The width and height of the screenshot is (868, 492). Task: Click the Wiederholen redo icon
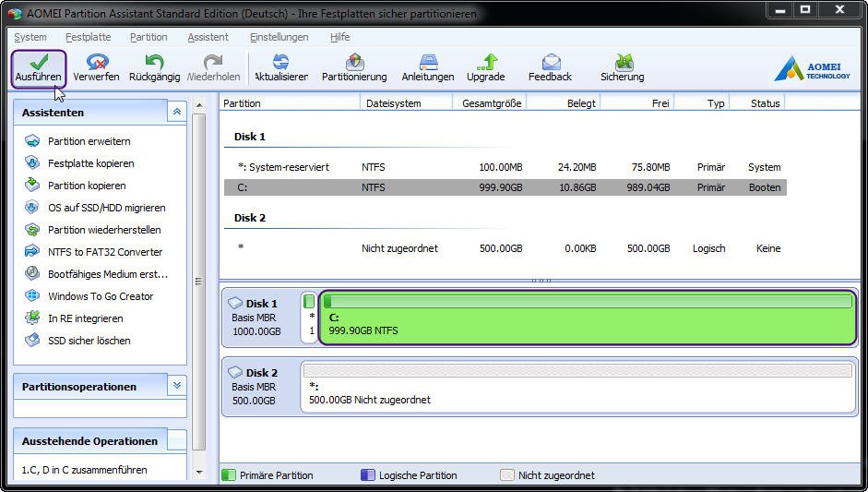point(213,62)
